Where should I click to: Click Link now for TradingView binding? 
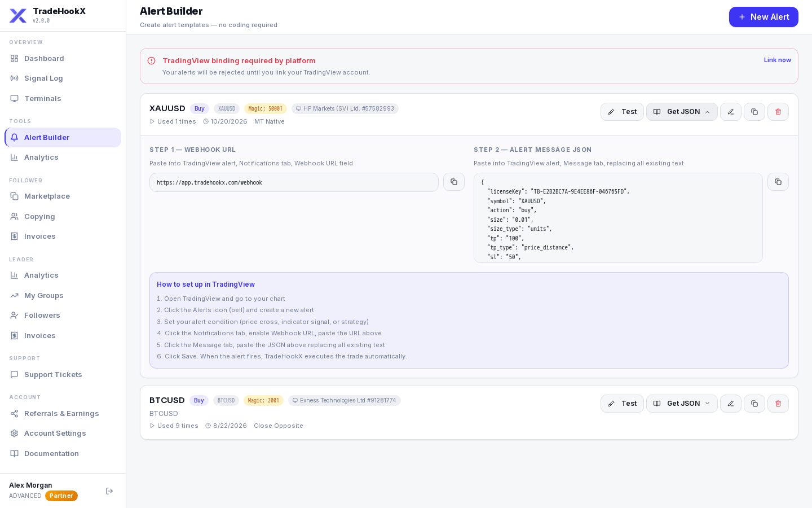pyautogui.click(x=778, y=60)
